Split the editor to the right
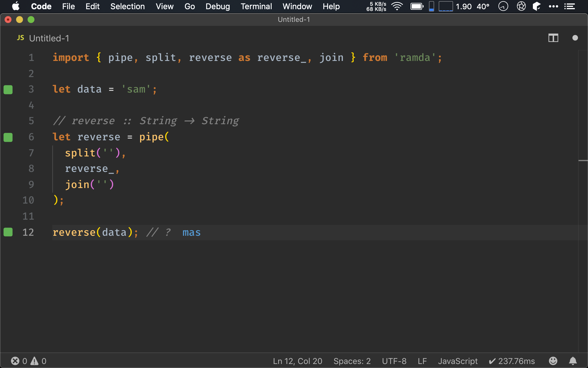The height and width of the screenshot is (368, 588). pos(553,38)
